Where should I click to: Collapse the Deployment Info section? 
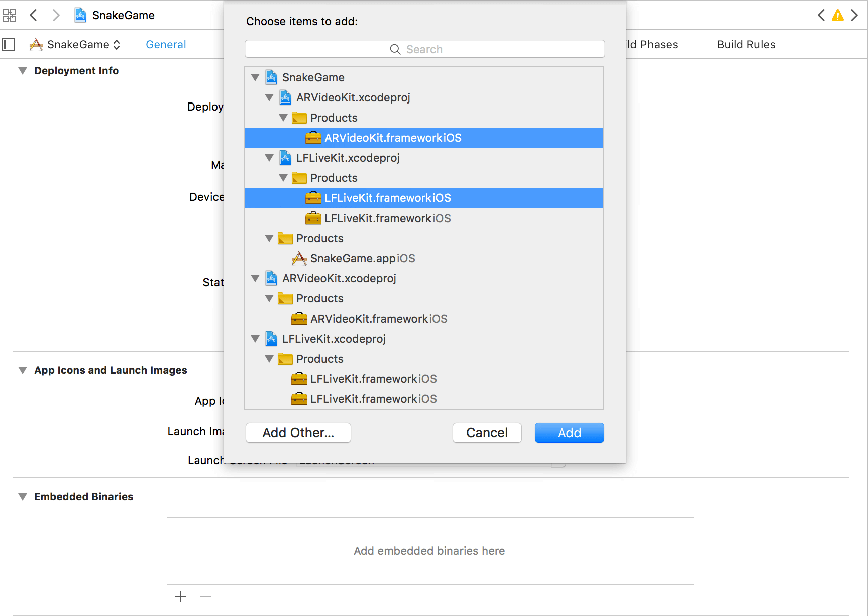pyautogui.click(x=23, y=71)
